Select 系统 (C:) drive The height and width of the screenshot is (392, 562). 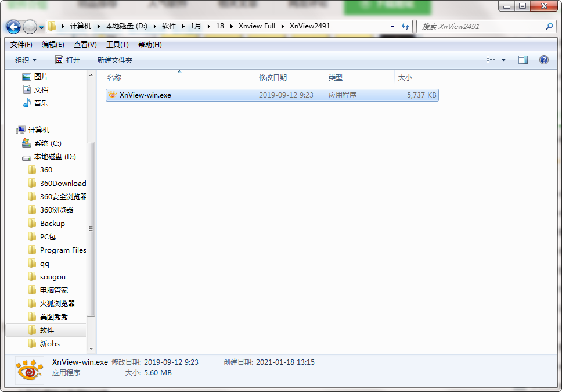click(42, 143)
